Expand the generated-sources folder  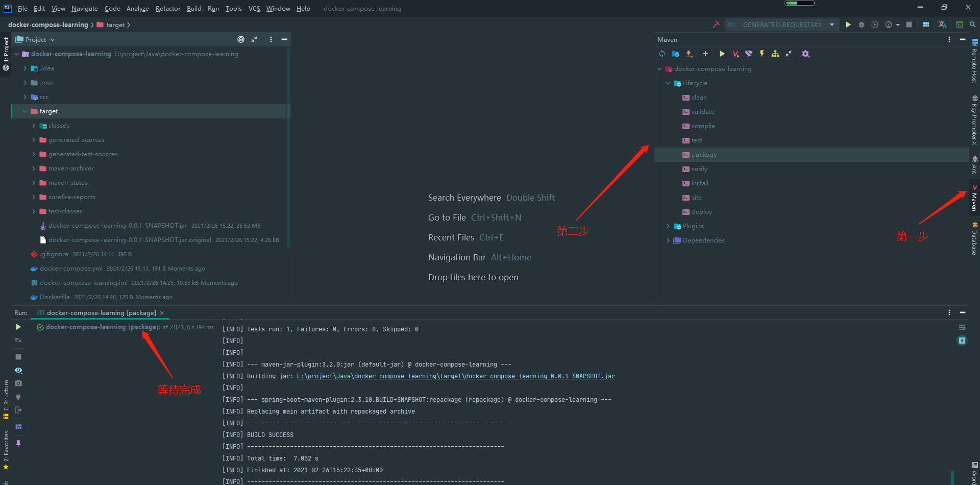pyautogui.click(x=34, y=140)
